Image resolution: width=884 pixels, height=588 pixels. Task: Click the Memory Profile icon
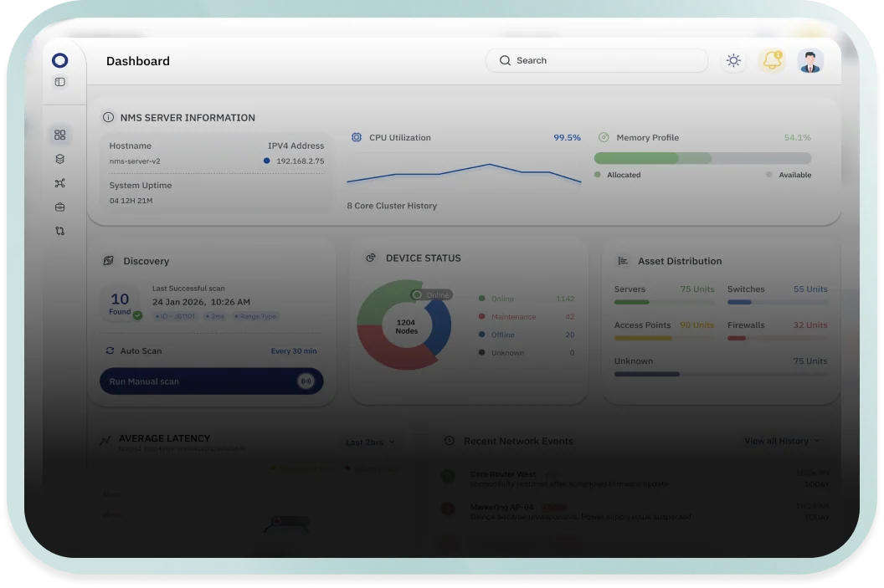pyautogui.click(x=604, y=137)
